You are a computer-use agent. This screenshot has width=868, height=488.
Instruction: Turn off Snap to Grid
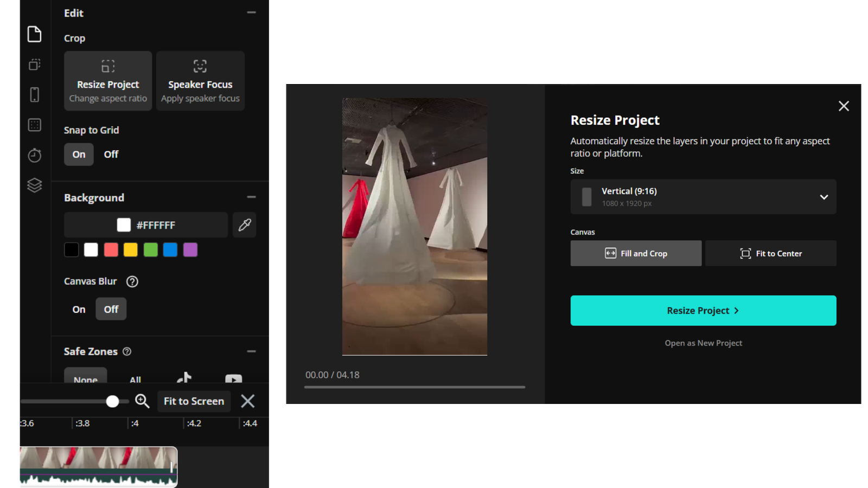(111, 154)
